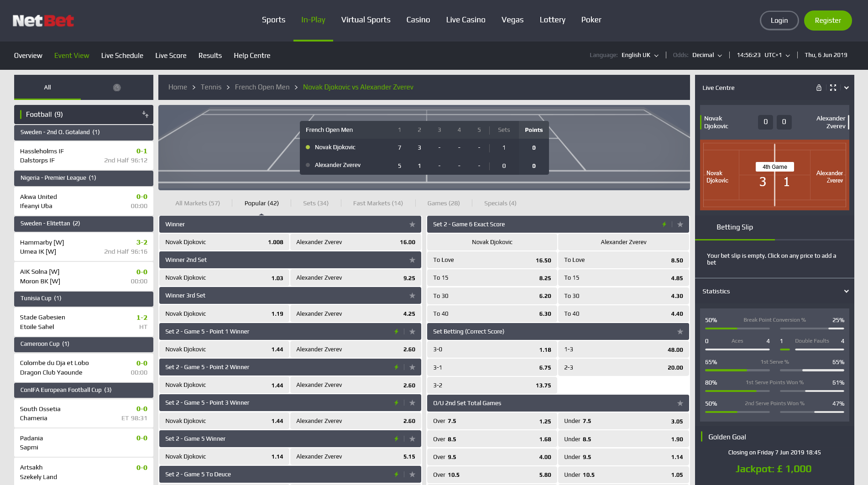Screen dimensions: 868x485
Task: Click fast market bolt on Point 3 Winner
Action: click(396, 403)
